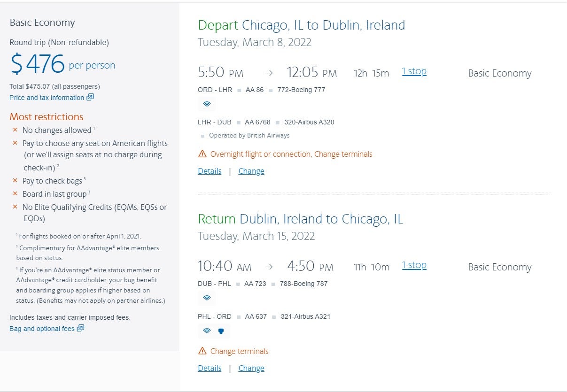Viewport: 567px width, 392px height.
Task: Click Change on the return flight
Action: tap(251, 368)
